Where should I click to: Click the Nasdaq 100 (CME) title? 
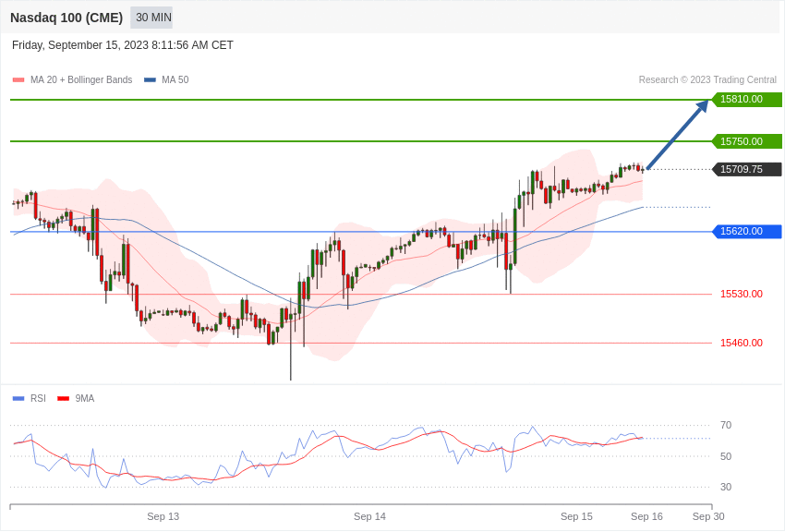coord(66,18)
